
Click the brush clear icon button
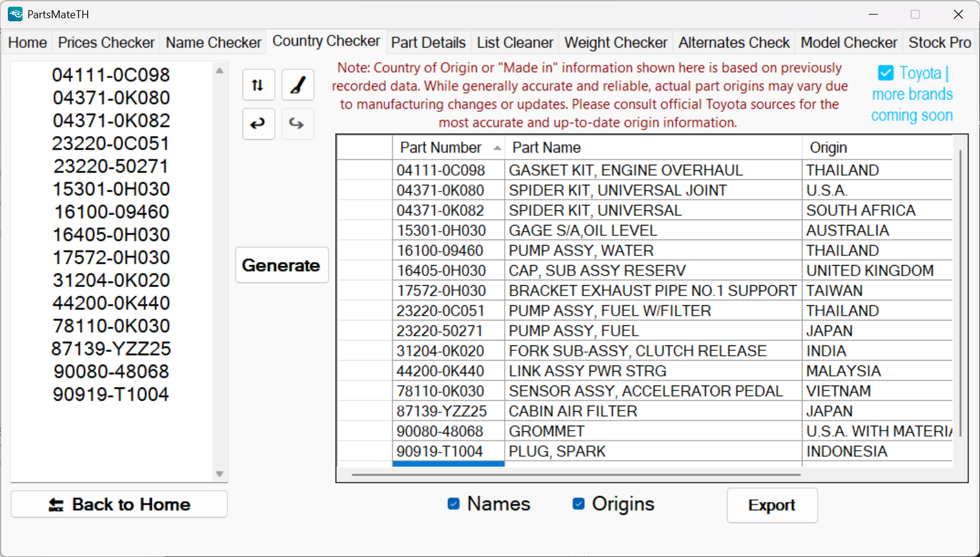pyautogui.click(x=298, y=85)
